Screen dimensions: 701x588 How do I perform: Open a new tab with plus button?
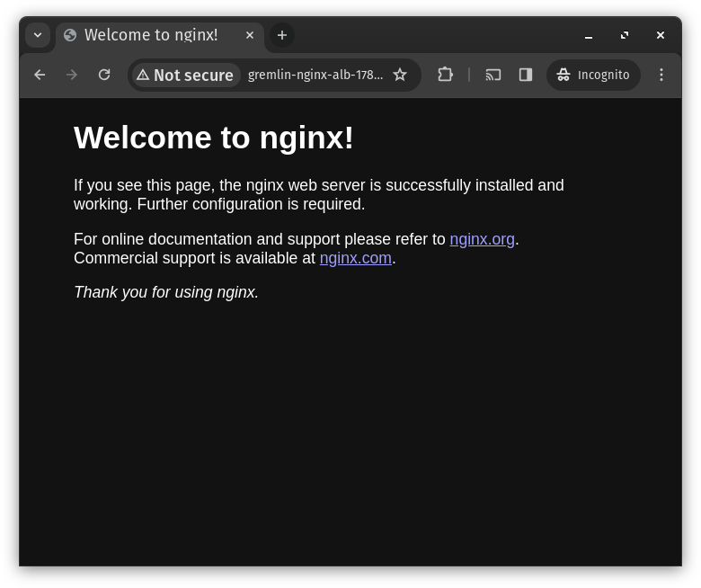[281, 35]
